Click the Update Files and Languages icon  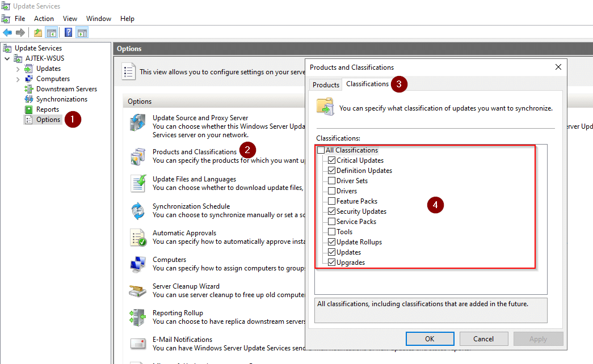coord(138,183)
